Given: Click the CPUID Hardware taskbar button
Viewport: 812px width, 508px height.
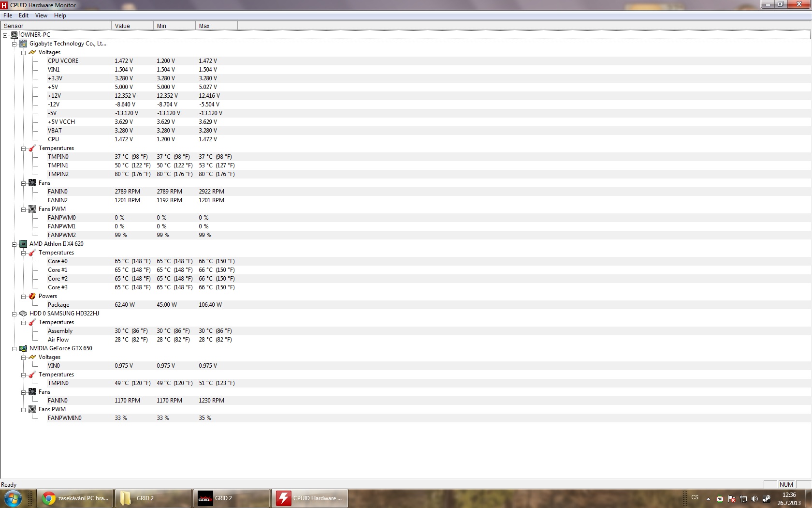Looking at the screenshot, I should tap(310, 498).
